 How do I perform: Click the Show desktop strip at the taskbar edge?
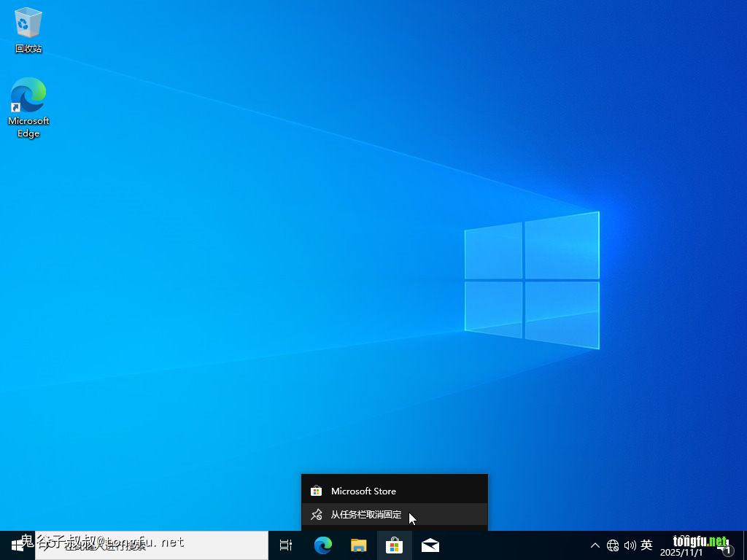[x=744, y=545]
